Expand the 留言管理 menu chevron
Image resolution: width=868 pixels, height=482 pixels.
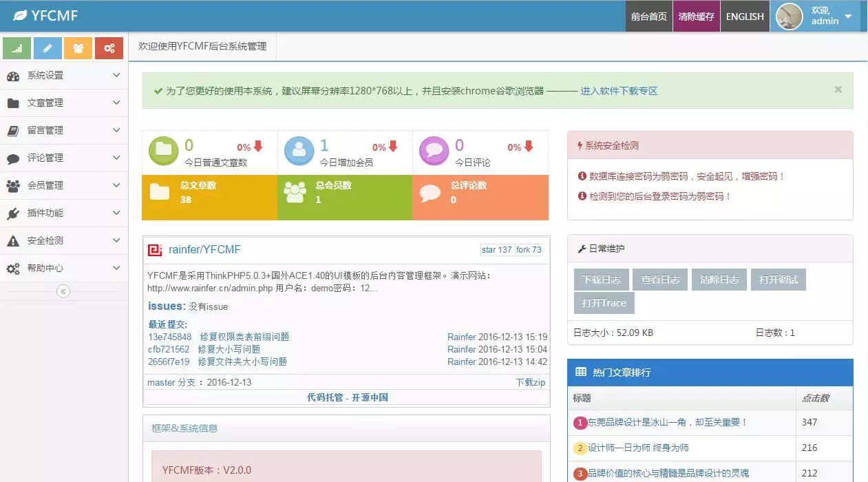coord(116,130)
